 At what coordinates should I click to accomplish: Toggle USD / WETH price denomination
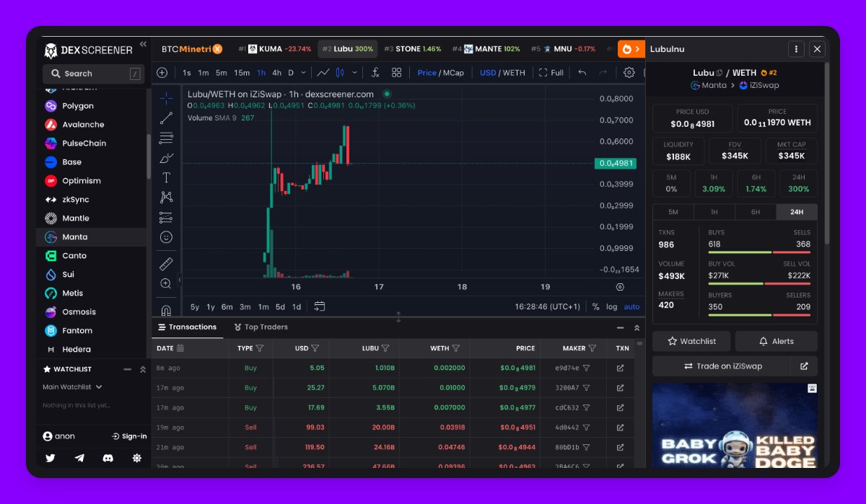[502, 73]
